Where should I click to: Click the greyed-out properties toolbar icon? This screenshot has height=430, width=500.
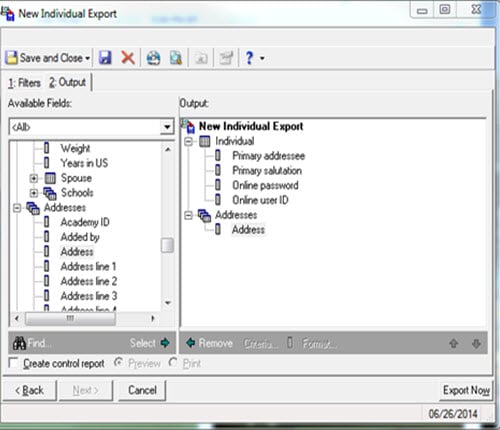(x=226, y=58)
